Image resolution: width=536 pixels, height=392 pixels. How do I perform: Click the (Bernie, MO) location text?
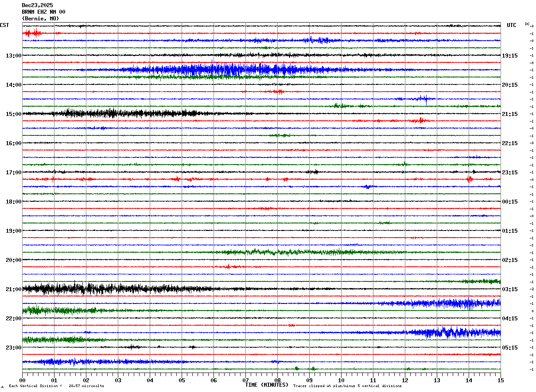(40, 19)
